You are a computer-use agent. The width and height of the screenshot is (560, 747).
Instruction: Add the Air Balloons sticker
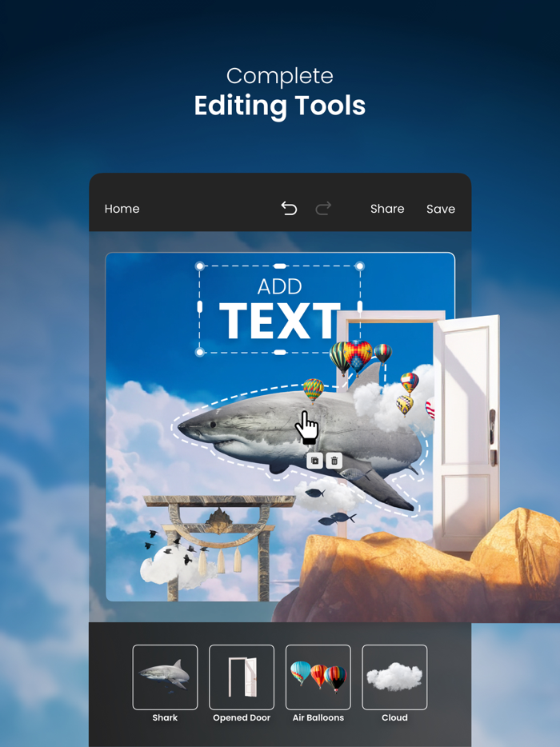tap(318, 677)
